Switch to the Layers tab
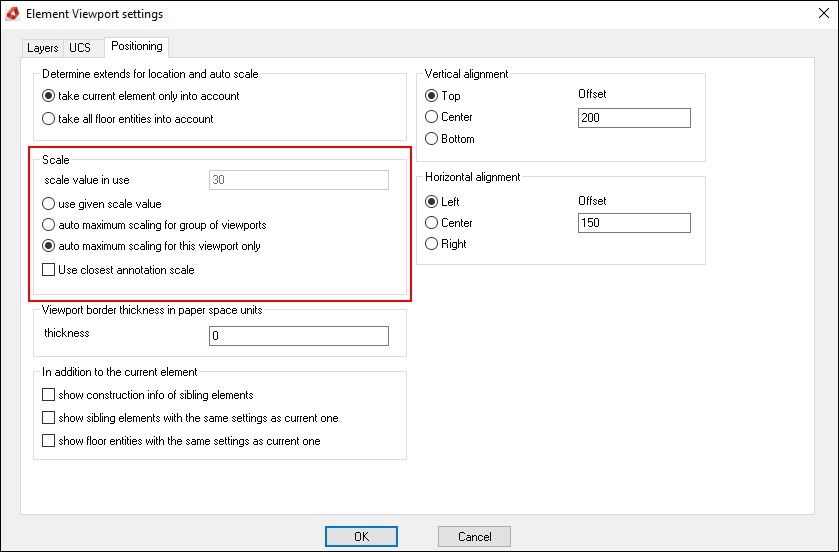 (x=42, y=48)
